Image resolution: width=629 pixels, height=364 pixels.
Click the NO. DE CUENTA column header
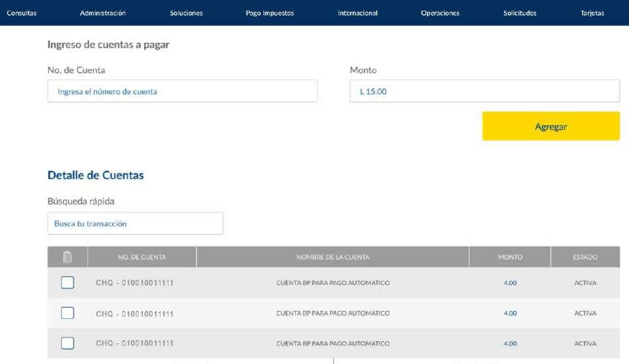(142, 257)
